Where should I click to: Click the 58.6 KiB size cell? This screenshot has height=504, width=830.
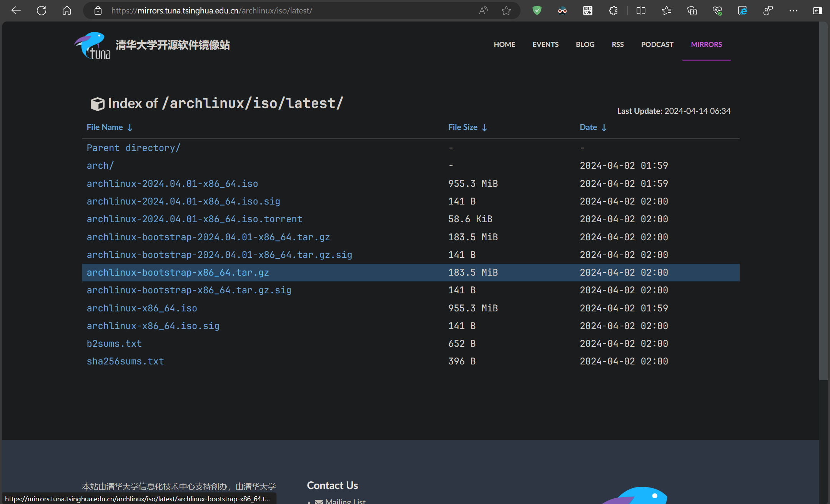[470, 219]
